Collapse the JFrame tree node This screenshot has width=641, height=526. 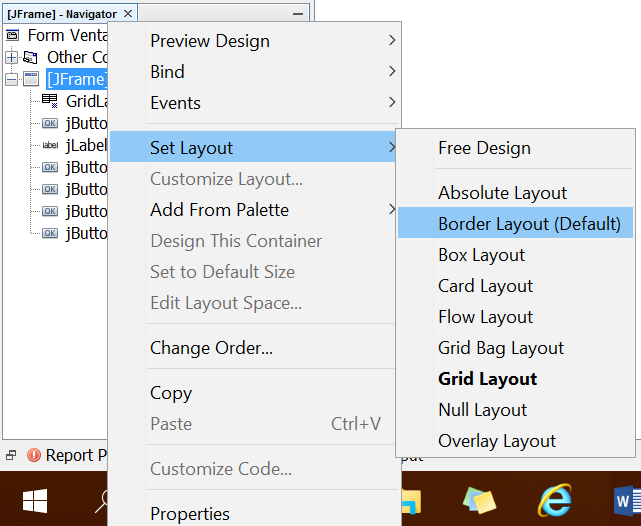(11, 79)
